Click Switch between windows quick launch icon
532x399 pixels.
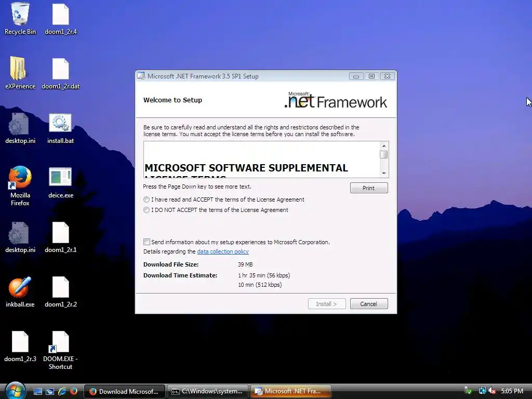[50, 391]
